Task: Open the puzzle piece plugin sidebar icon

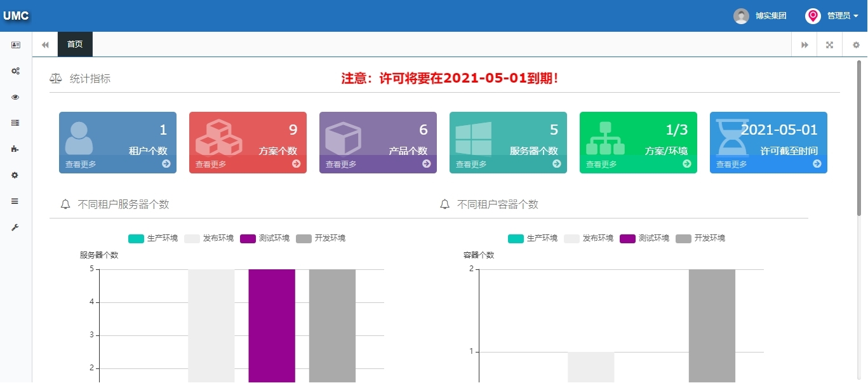Action: click(x=16, y=149)
